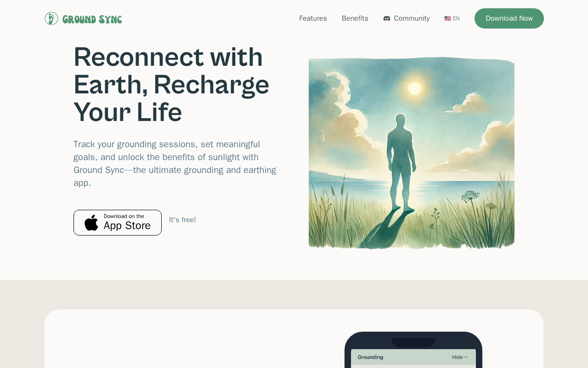This screenshot has height=368, width=588.
Task: Open the EN language selector
Action: coord(456,18)
